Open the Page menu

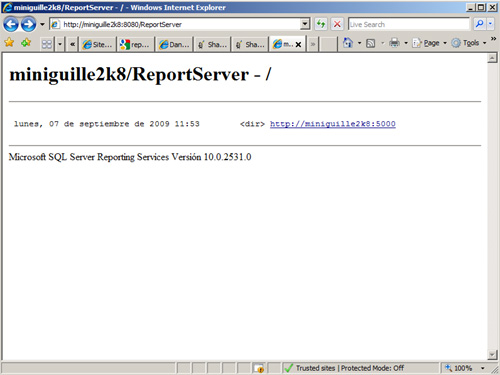coord(429,43)
